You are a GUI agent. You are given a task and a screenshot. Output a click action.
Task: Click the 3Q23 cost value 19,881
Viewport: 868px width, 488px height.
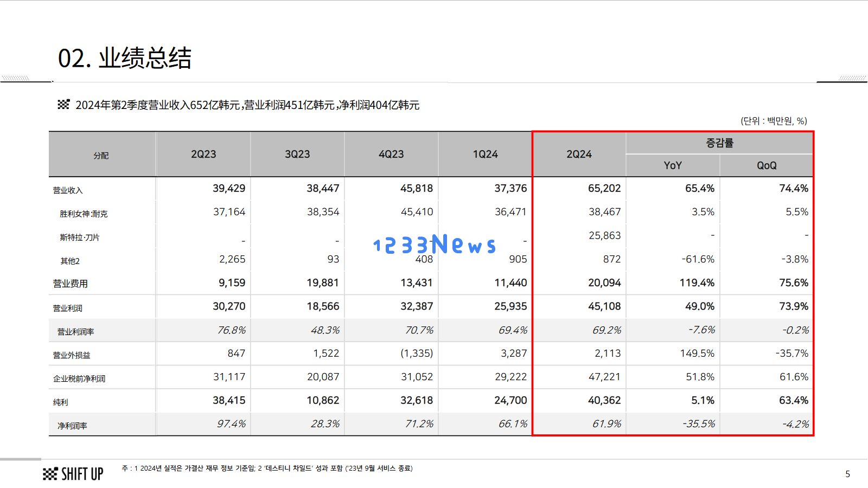tap(323, 283)
